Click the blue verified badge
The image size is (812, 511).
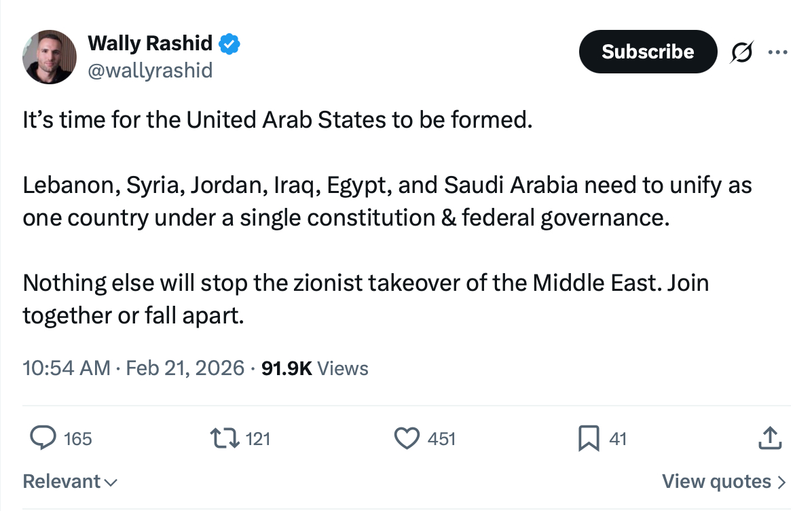point(230,45)
